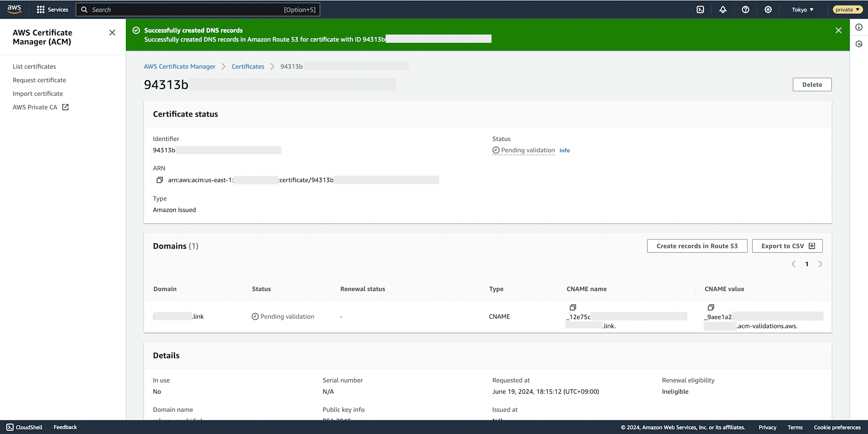This screenshot has width=868, height=434.
Task: Open CloudShell from the footer
Action: [24, 427]
